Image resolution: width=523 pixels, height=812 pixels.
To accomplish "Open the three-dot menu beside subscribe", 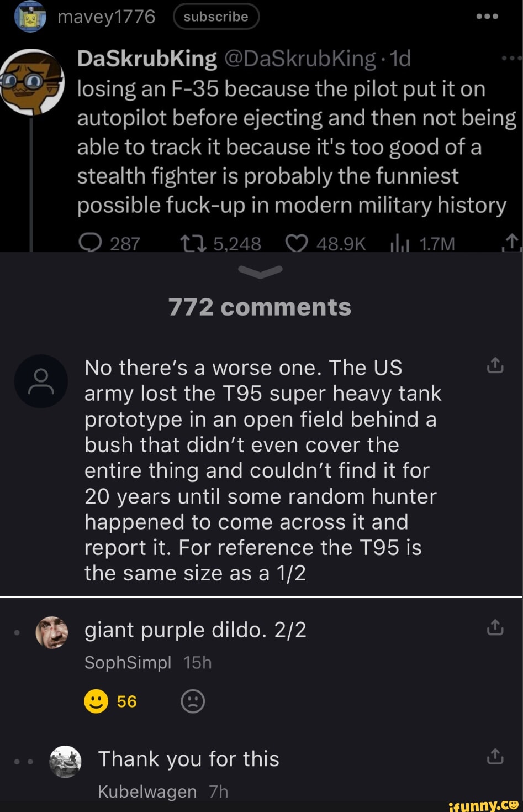I will pos(487,16).
